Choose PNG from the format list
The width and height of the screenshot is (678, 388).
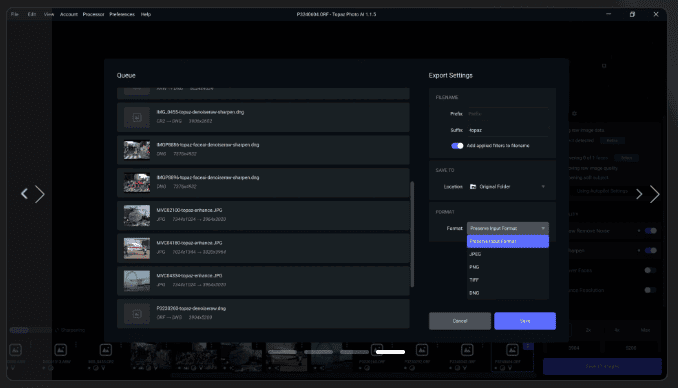(508, 267)
